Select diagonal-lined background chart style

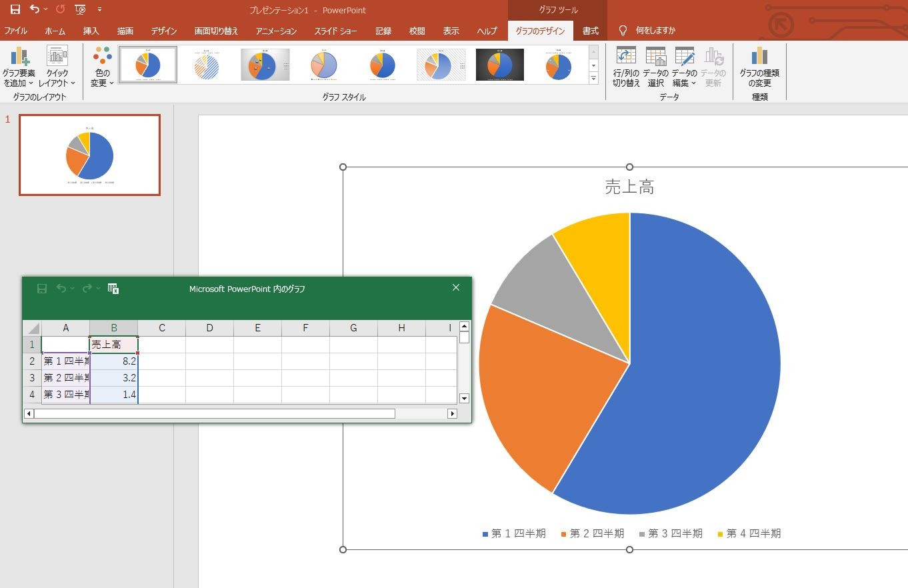pos(441,64)
